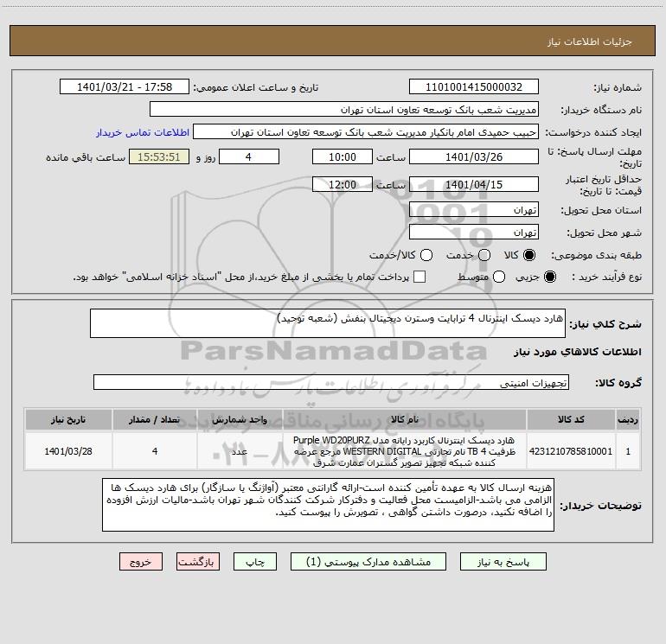Image resolution: width=666 pixels, height=644 pixels.
Task: Click the remaining time field 15:53:51
Action: 159,156
